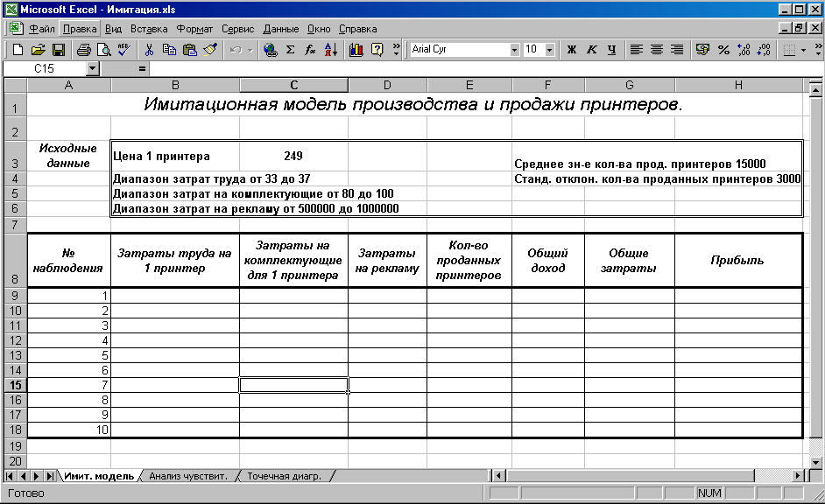Screen dimensions: 825x504
Task: Click the Print icon
Action: click(x=84, y=50)
